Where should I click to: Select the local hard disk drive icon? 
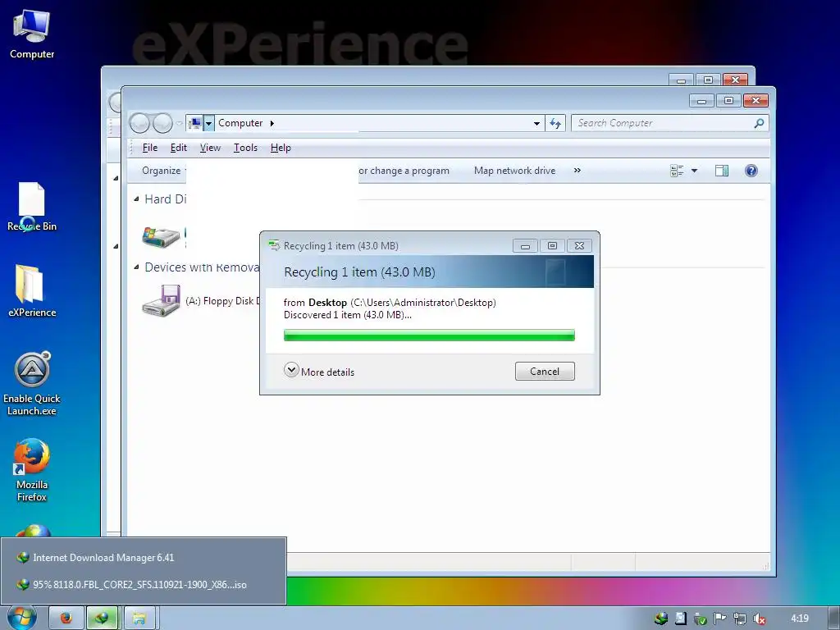coord(160,237)
